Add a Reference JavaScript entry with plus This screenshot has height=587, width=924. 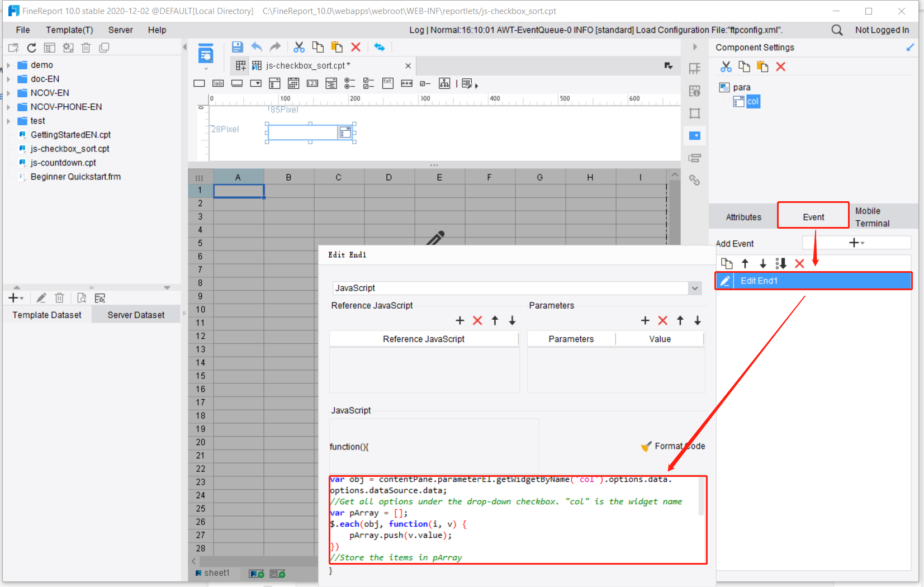[459, 320]
